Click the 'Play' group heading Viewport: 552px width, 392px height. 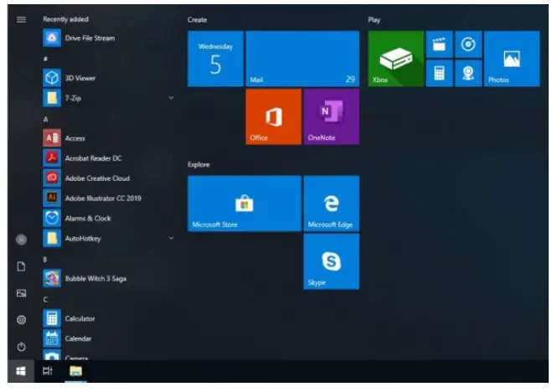pyautogui.click(x=374, y=20)
